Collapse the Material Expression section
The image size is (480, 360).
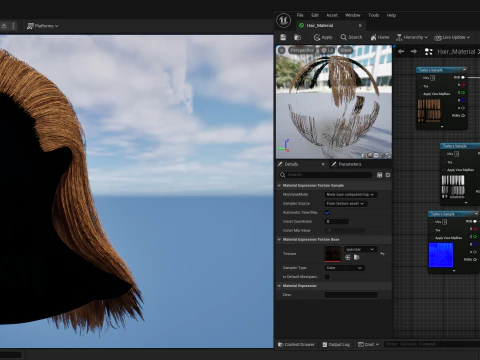[x=279, y=286]
